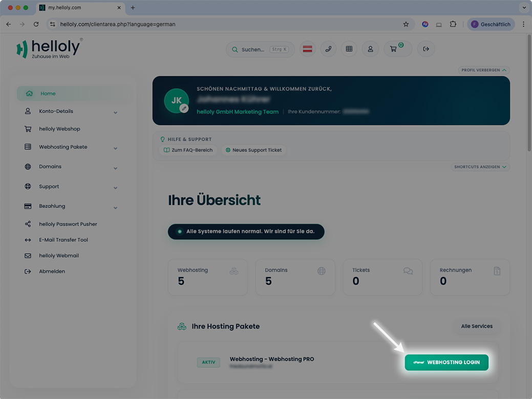Click the Home house icon in sidebar
Image resolution: width=532 pixels, height=399 pixels.
[x=30, y=93]
